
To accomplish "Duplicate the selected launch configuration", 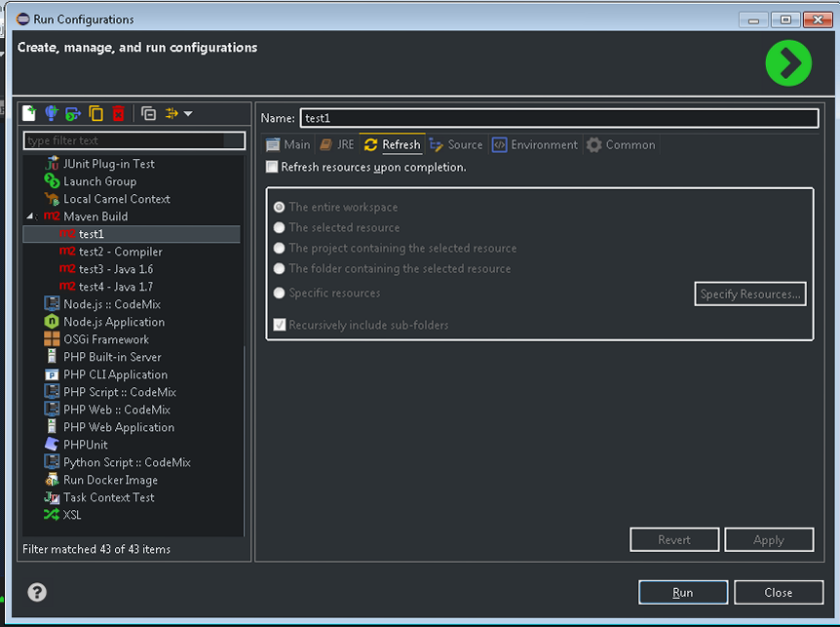I will point(95,114).
